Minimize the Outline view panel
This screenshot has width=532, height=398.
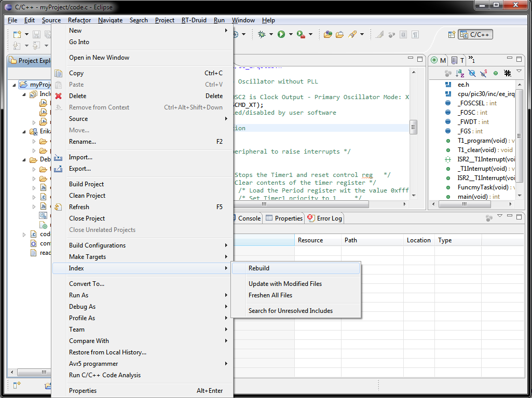[510, 58]
